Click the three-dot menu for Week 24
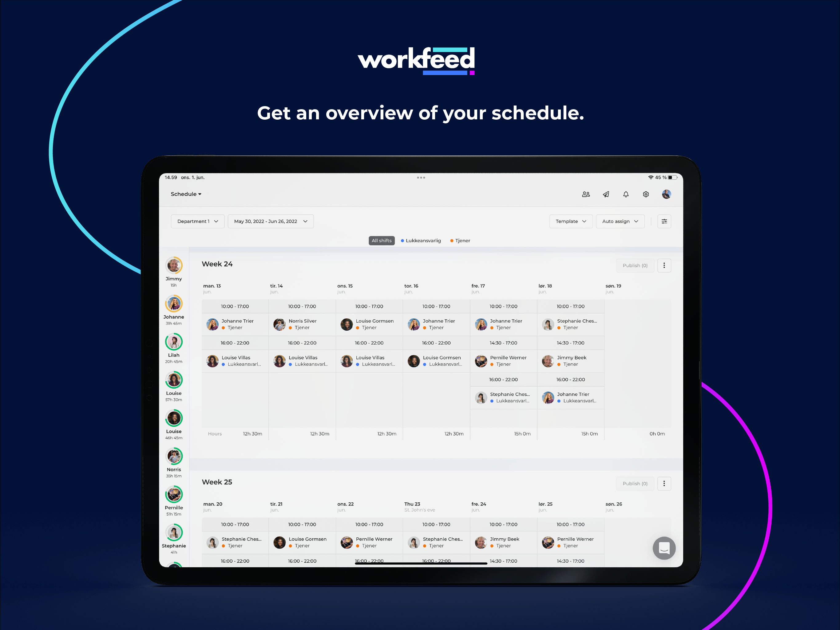Image resolution: width=840 pixels, height=630 pixels. (665, 265)
